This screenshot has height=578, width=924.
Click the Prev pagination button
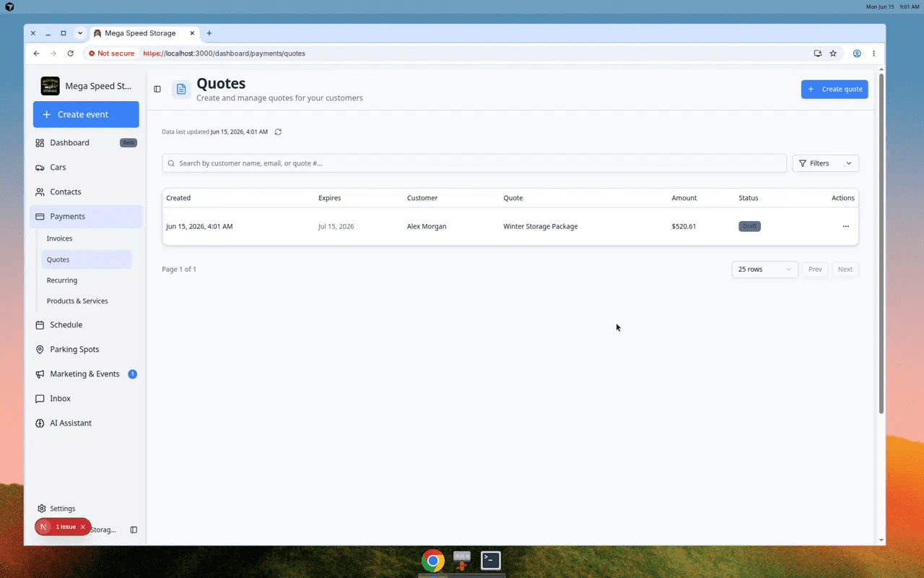point(815,269)
